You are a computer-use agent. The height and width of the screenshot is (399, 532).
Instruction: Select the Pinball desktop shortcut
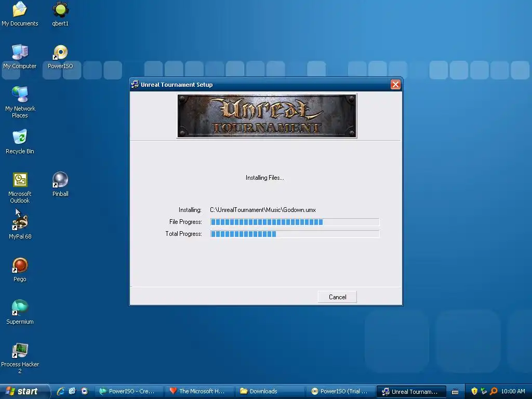click(x=60, y=184)
